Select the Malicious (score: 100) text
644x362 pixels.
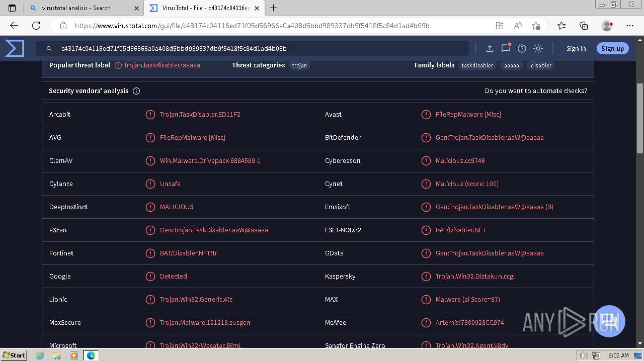pyautogui.click(x=467, y=184)
